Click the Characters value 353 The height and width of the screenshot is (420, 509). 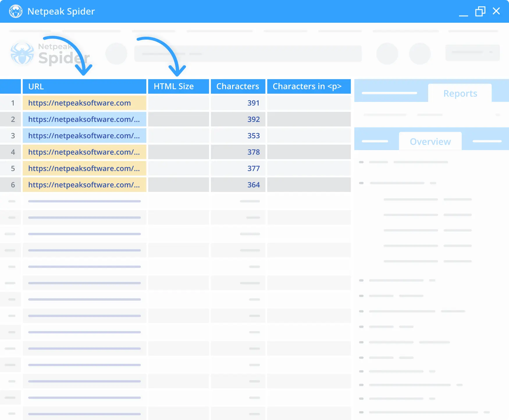[x=253, y=136]
